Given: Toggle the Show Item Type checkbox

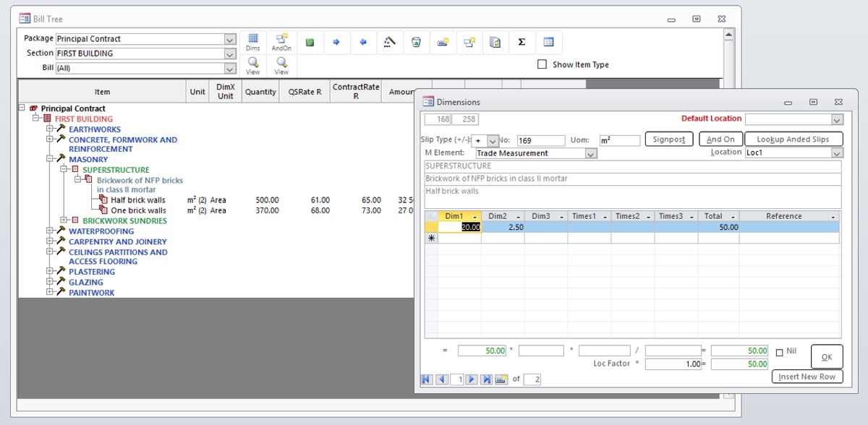Looking at the screenshot, I should pyautogui.click(x=542, y=64).
